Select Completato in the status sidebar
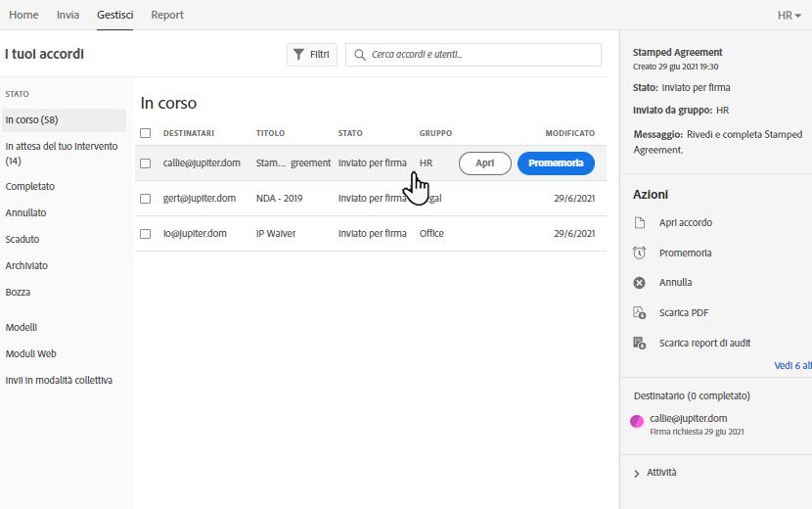Image resolution: width=812 pixels, height=509 pixels. coord(30,187)
